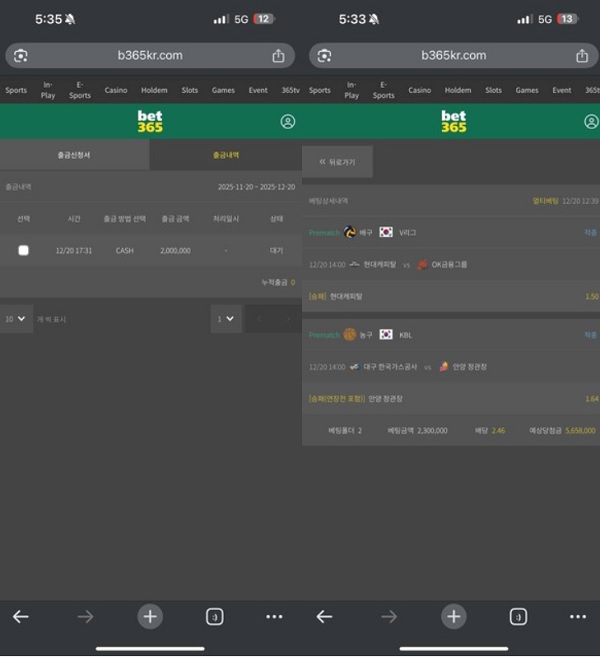
Task: Go back using left browser back arrow
Action: 21,617
